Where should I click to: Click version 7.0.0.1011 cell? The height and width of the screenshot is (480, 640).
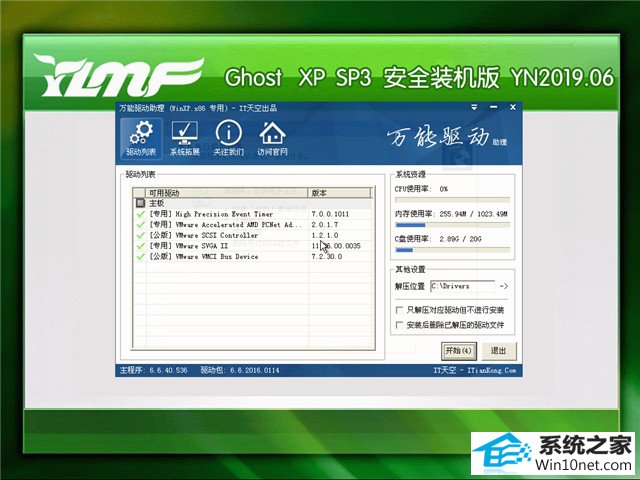[330, 214]
